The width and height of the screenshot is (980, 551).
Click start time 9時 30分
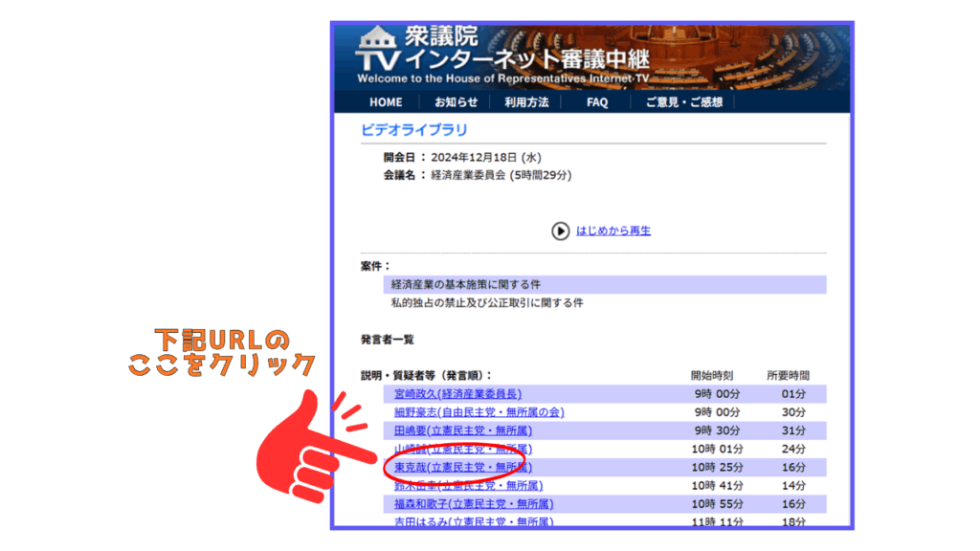[x=718, y=430]
